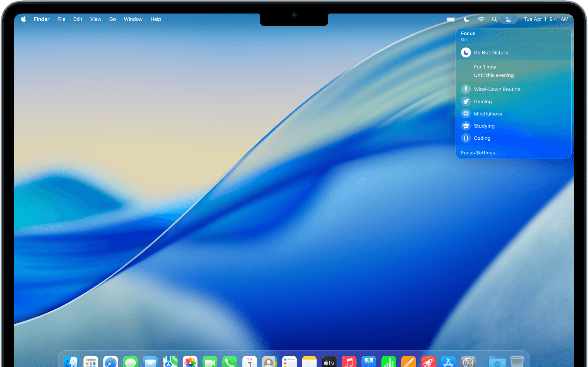Open the red rocket app in the Dock
Viewport: 588px width, 367px height.
click(x=429, y=362)
